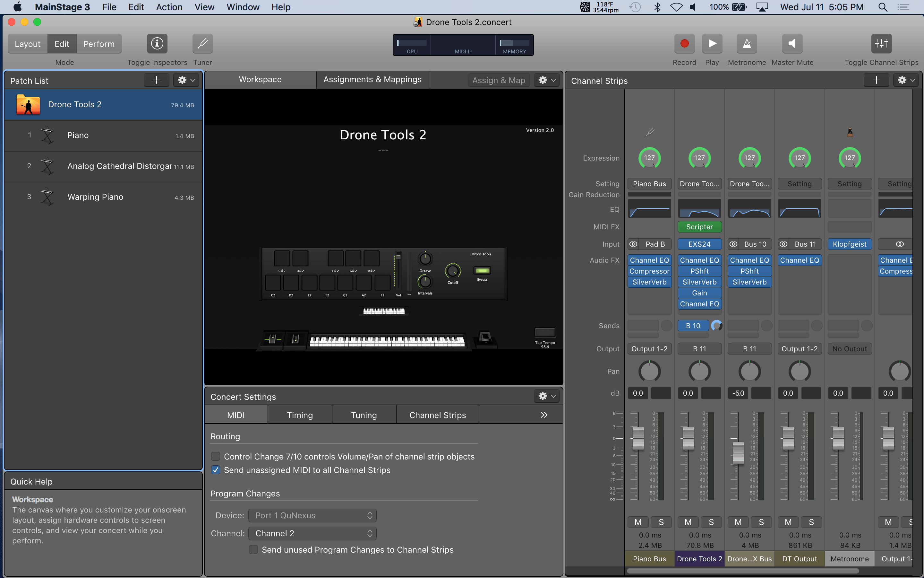Click the metronome icon above Metronome strip
The height and width of the screenshot is (578, 924).
(850, 132)
